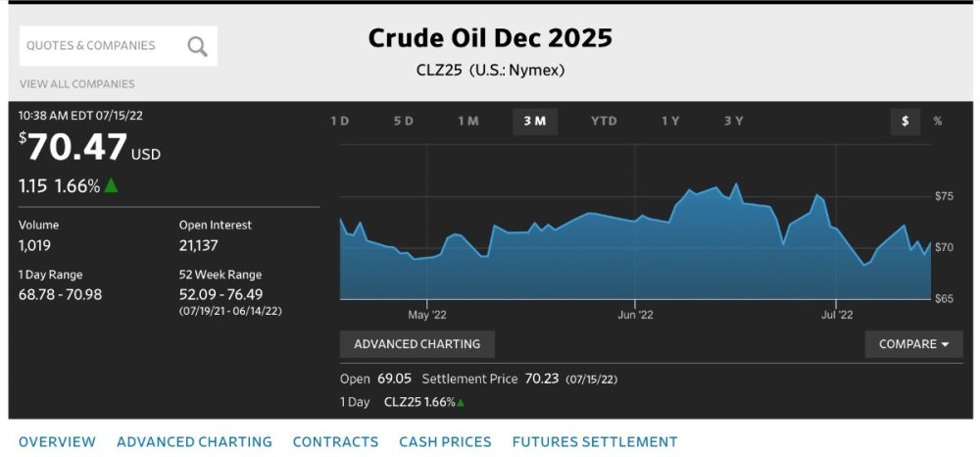Open the Futures Settlement tab
The image size is (980, 457).
tap(595, 442)
